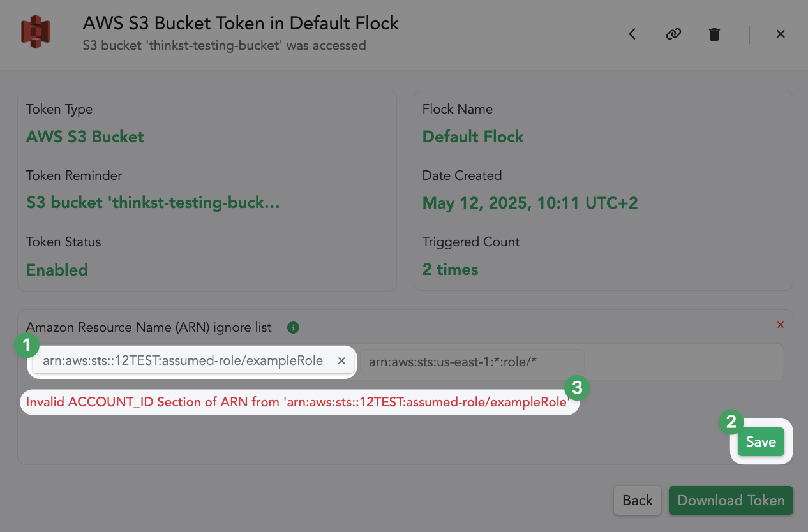This screenshot has width=808, height=532.
Task: Click Download Token button
Action: pos(731,500)
